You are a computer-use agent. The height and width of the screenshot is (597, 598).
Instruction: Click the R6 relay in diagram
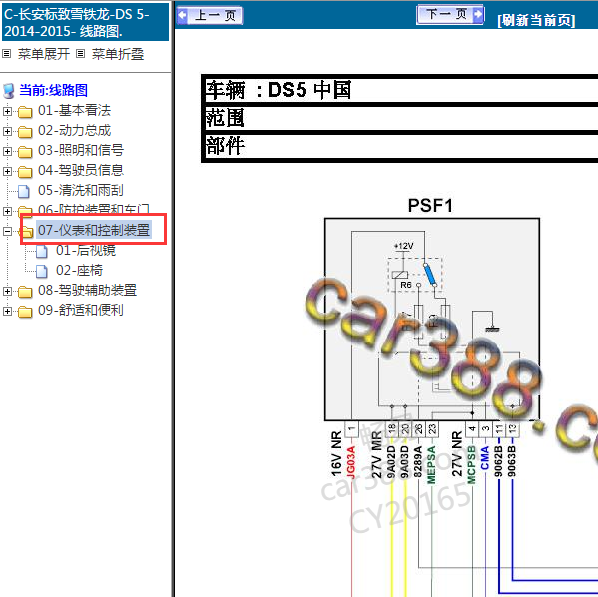(x=405, y=285)
